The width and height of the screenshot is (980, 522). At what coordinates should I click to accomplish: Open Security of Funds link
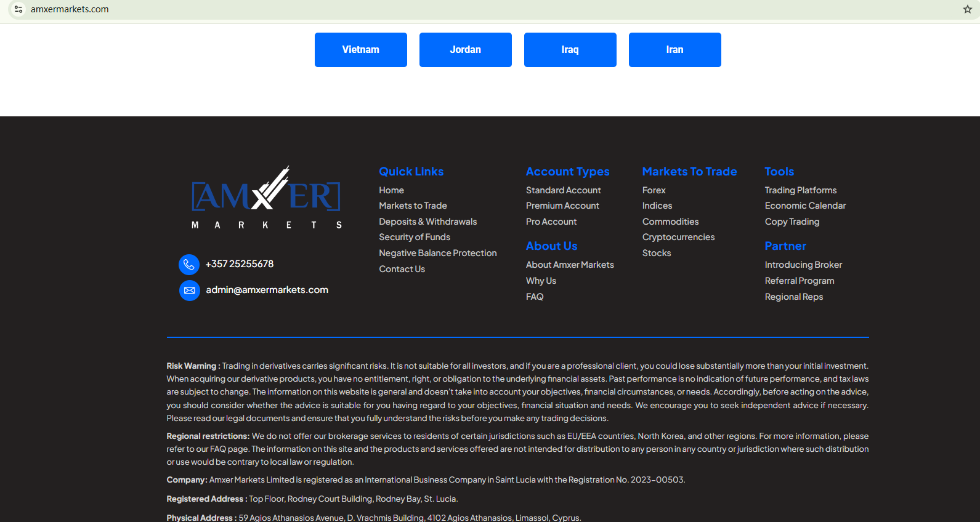pyautogui.click(x=415, y=237)
